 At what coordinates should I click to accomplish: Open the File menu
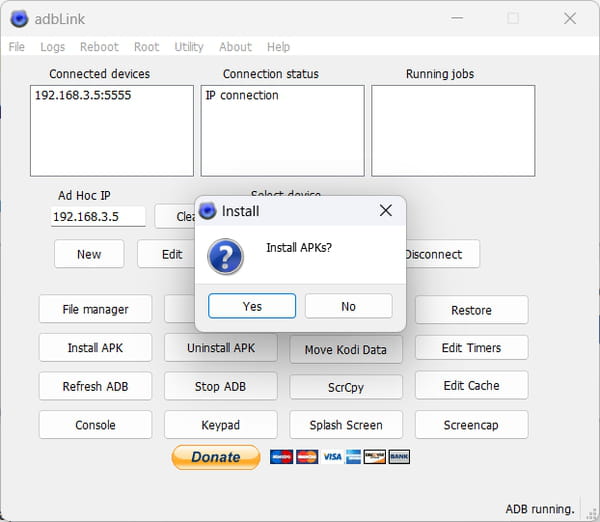click(16, 47)
